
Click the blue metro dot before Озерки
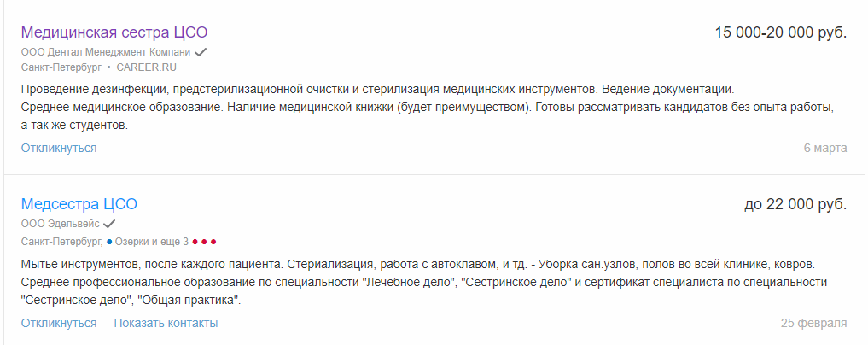click(x=109, y=242)
